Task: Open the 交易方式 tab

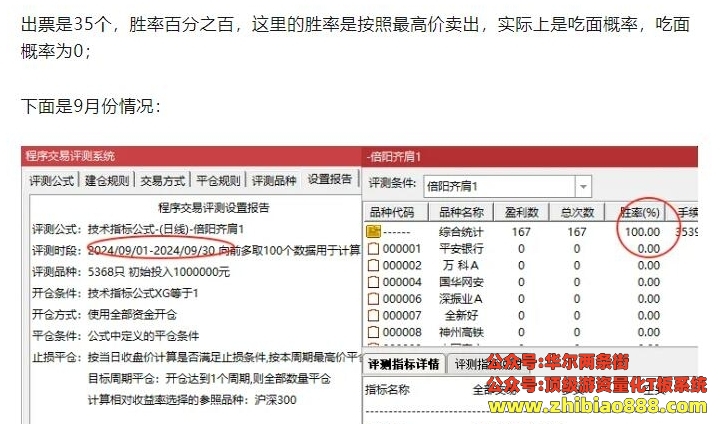Action: (163, 181)
